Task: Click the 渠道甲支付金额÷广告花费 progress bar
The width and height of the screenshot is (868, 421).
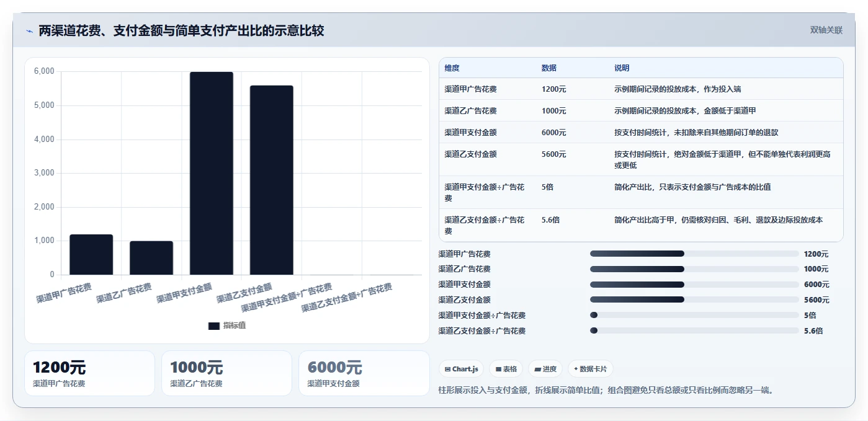Action: point(694,315)
